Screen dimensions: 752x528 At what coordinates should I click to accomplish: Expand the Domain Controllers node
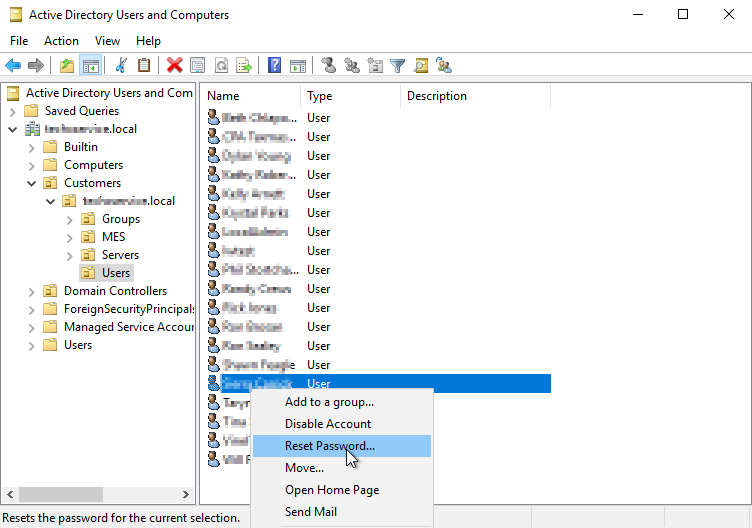32,292
